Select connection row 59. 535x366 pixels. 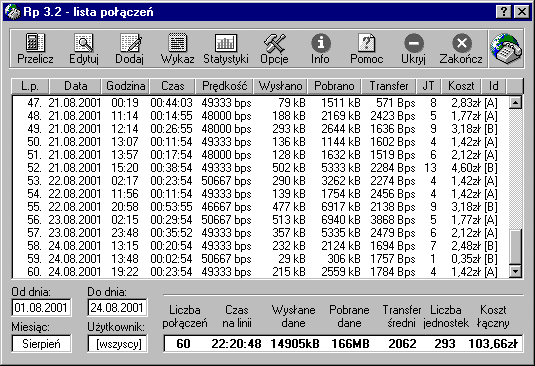click(260, 259)
